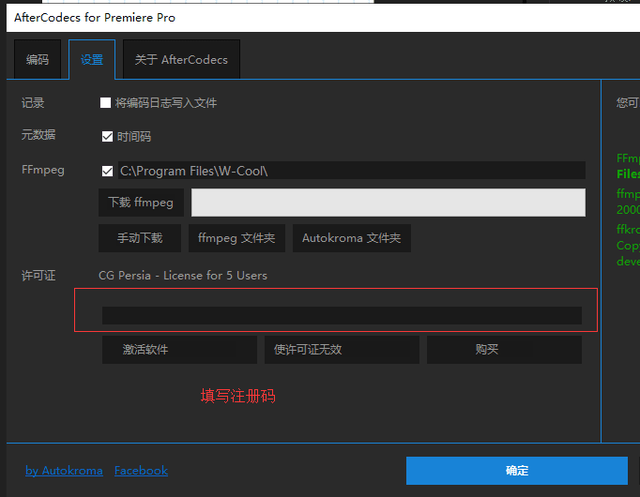The image size is (640, 497).
Task: Open the by Autokroma link
Action: click(x=64, y=470)
